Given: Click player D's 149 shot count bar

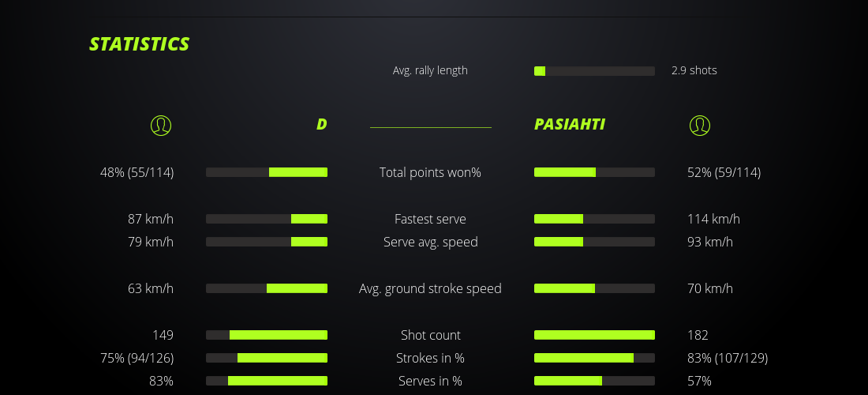Looking at the screenshot, I should tap(267, 335).
